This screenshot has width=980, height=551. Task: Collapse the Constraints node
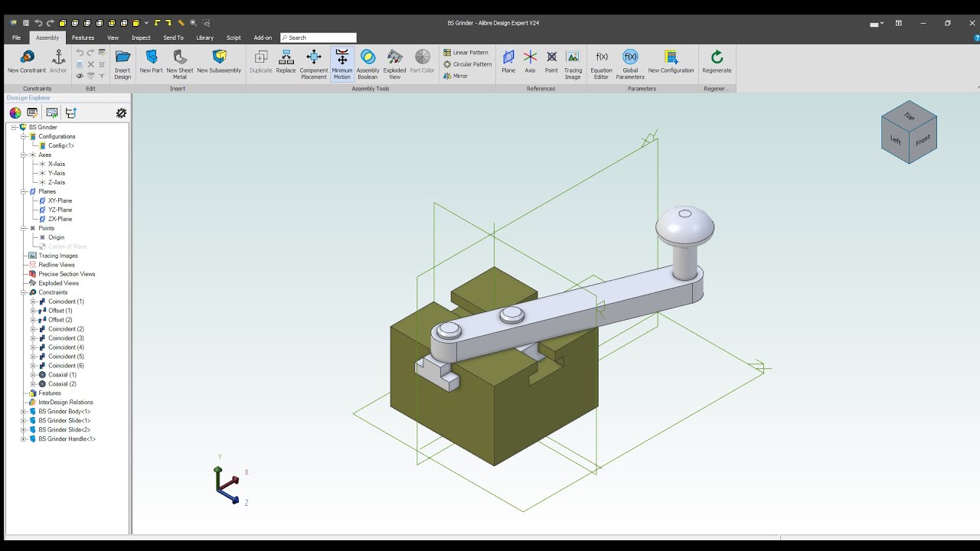pyautogui.click(x=24, y=292)
